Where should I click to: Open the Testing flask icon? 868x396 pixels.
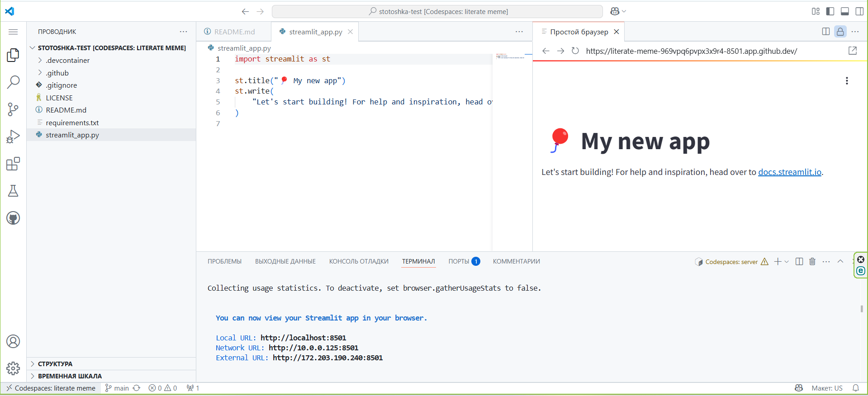point(13,191)
